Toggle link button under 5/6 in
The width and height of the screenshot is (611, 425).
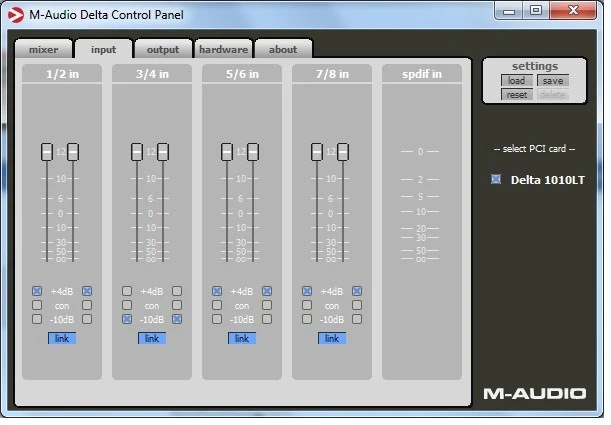click(241, 338)
